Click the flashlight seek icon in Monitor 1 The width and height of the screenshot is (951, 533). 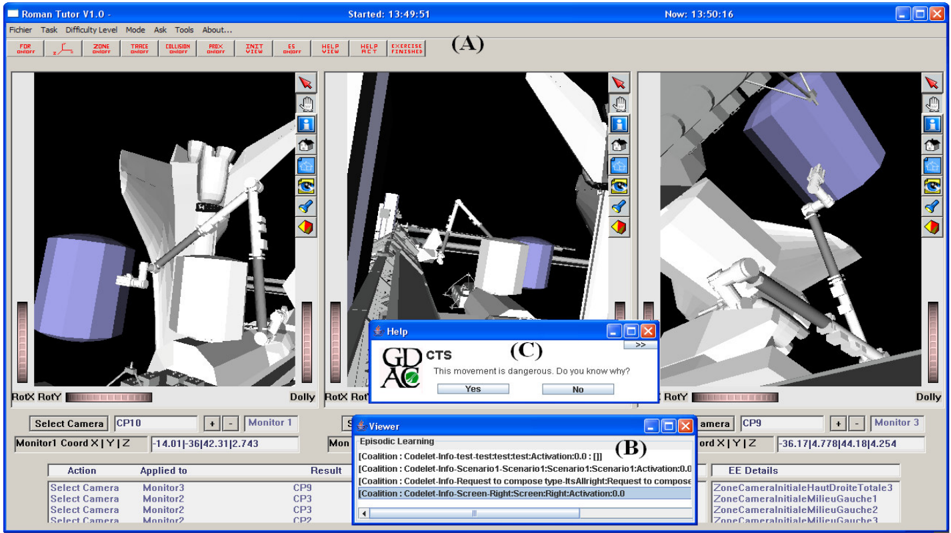click(306, 207)
